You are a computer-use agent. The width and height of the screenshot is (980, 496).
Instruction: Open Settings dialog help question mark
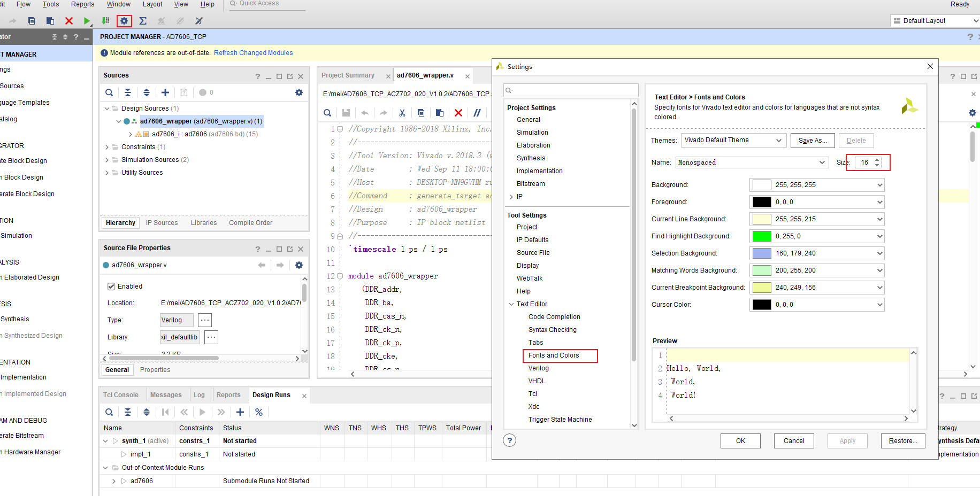pyautogui.click(x=510, y=440)
